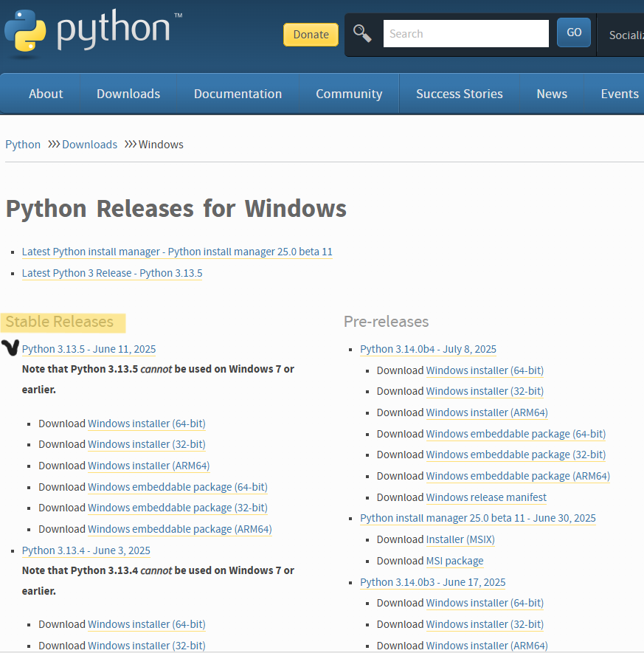The image size is (644, 653).
Task: Open Python 3.14.0b3 - June 17, 2025 release
Action: 433,582
